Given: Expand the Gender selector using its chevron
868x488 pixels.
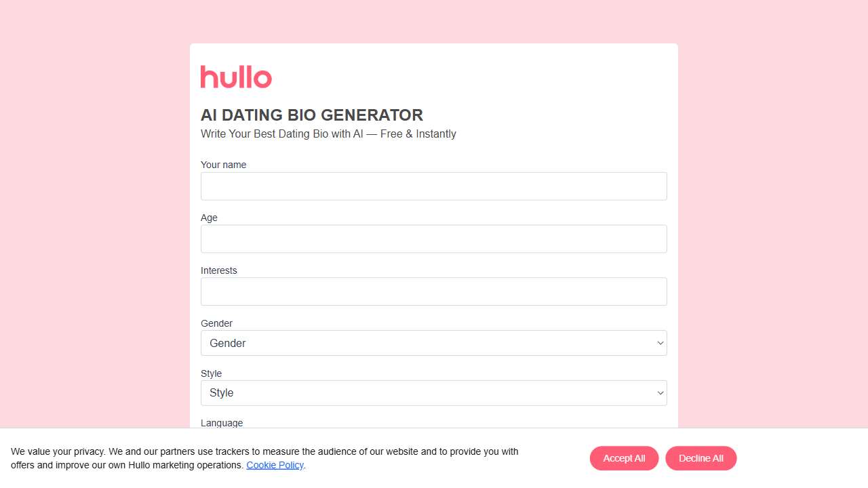Looking at the screenshot, I should [660, 343].
